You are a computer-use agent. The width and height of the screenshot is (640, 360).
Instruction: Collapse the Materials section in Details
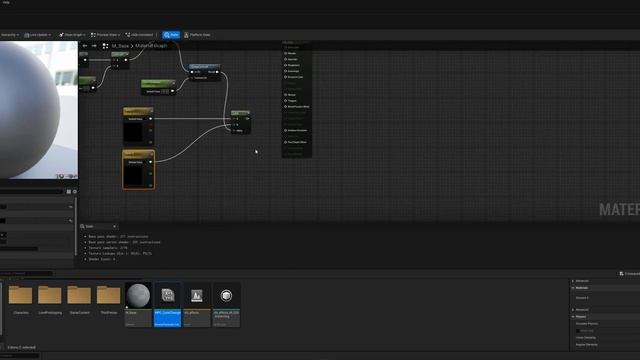(x=573, y=288)
